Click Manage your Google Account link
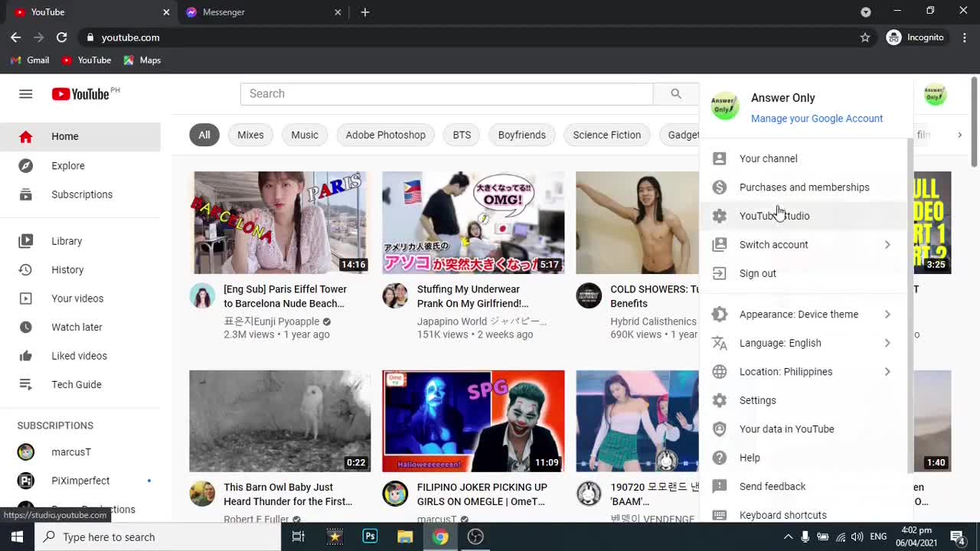 point(817,119)
